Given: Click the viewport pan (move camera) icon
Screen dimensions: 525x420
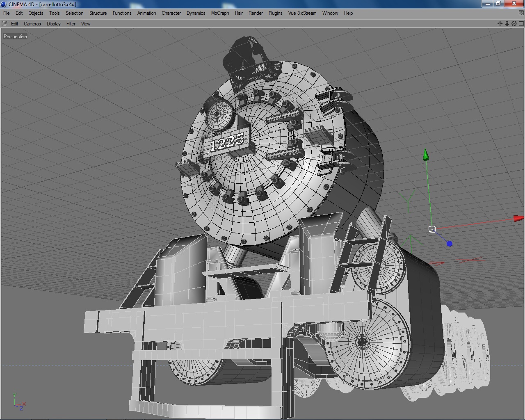Looking at the screenshot, I should [x=500, y=24].
